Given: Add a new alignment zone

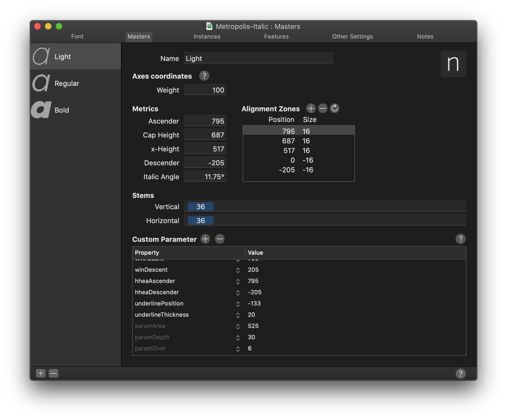Looking at the screenshot, I should click(311, 108).
